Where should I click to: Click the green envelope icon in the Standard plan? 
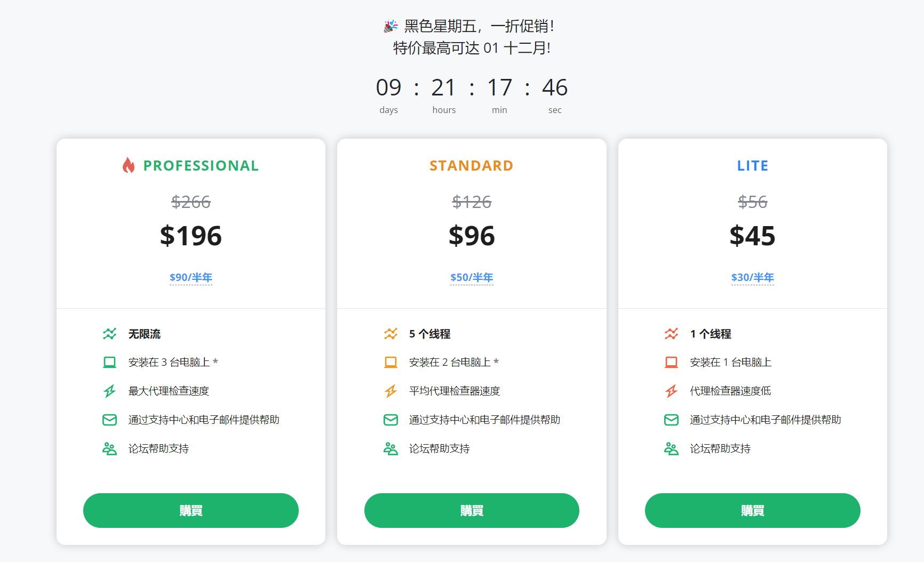[x=391, y=420]
